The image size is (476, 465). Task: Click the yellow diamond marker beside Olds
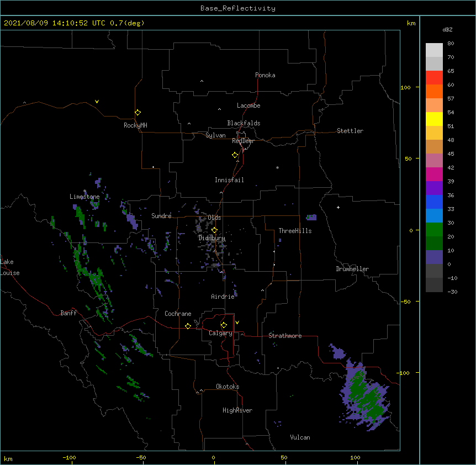[x=214, y=230]
